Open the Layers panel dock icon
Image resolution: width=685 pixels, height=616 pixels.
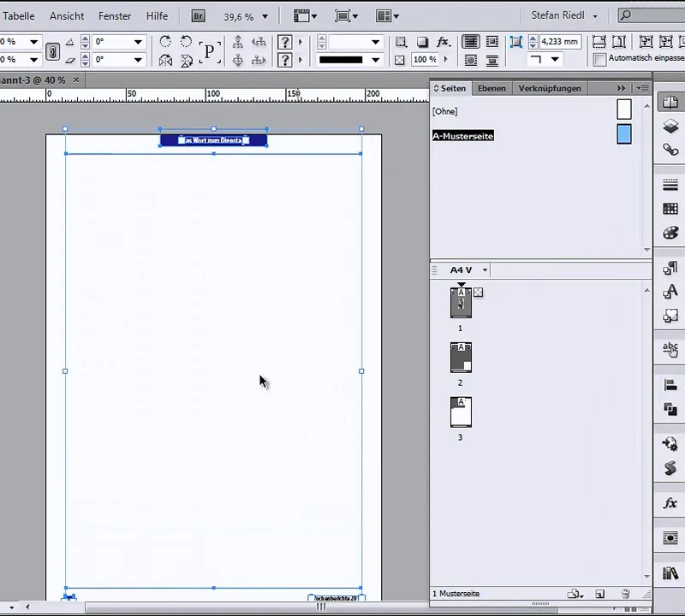click(x=670, y=127)
